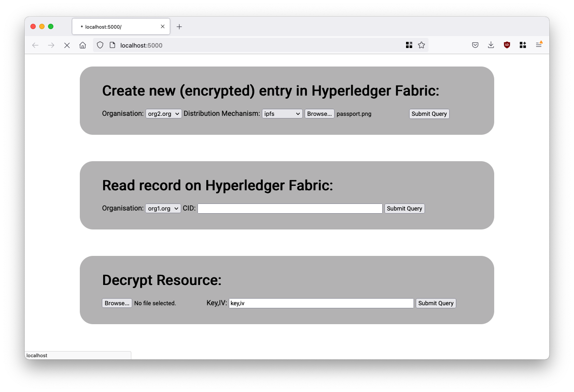The height and width of the screenshot is (392, 574).
Task: Show downloads panel
Action: pyautogui.click(x=491, y=45)
